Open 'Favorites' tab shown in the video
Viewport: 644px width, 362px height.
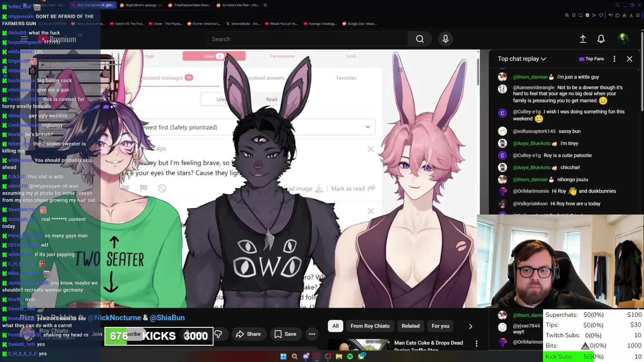(346, 78)
